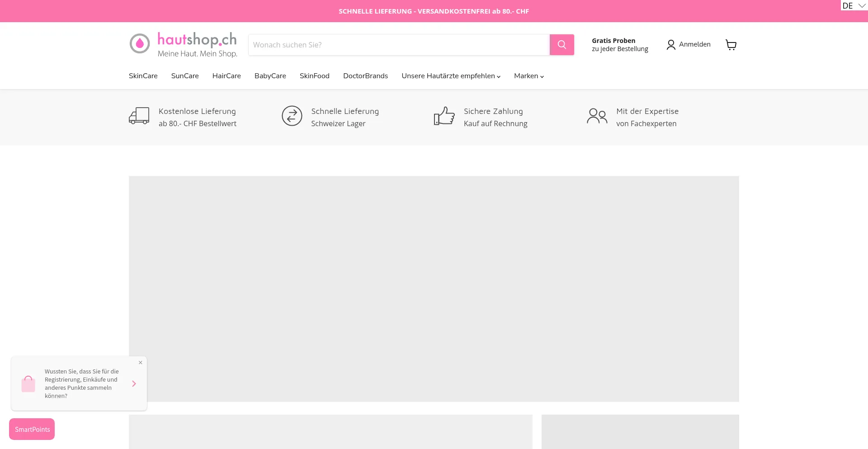
Task: Click the circular arrows Schnelle Lieferung icon
Action: coord(292,116)
